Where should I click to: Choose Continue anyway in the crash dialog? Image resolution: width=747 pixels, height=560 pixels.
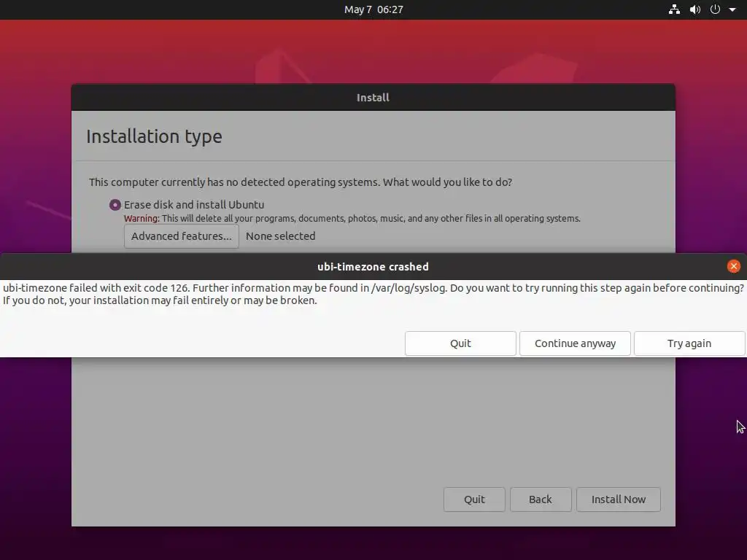coord(575,343)
